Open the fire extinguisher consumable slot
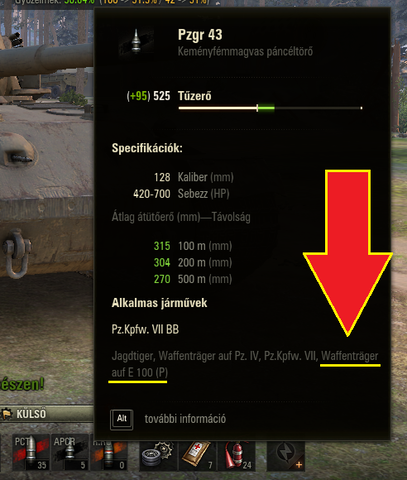 (236, 455)
